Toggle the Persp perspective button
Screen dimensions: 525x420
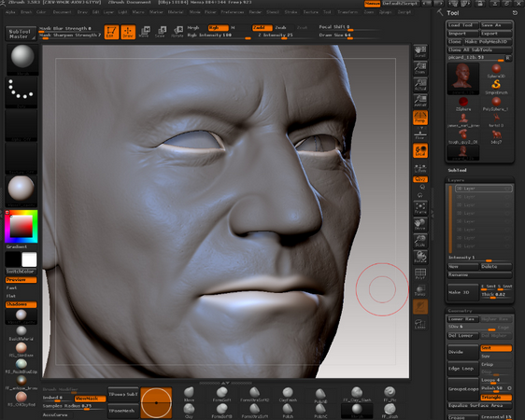(420, 118)
